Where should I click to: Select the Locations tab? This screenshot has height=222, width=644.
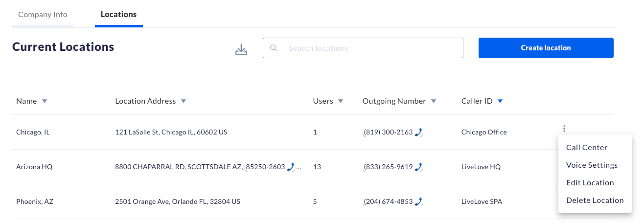pos(118,14)
